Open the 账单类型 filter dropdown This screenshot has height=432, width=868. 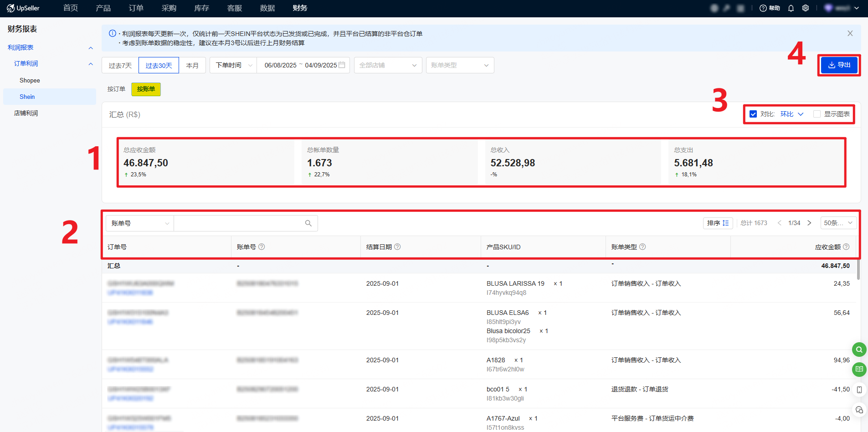tap(460, 65)
